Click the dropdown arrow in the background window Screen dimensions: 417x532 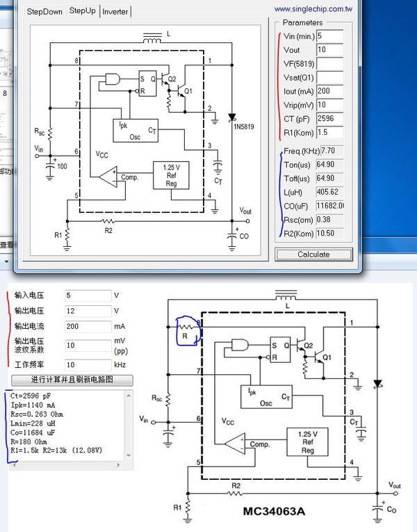tap(6, 262)
